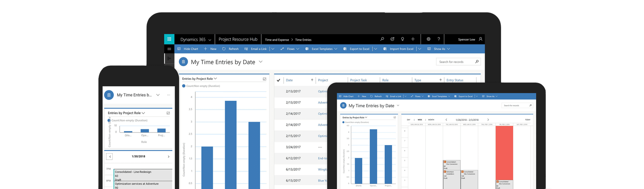Open the task flow target icon in the top bar

tap(392, 39)
